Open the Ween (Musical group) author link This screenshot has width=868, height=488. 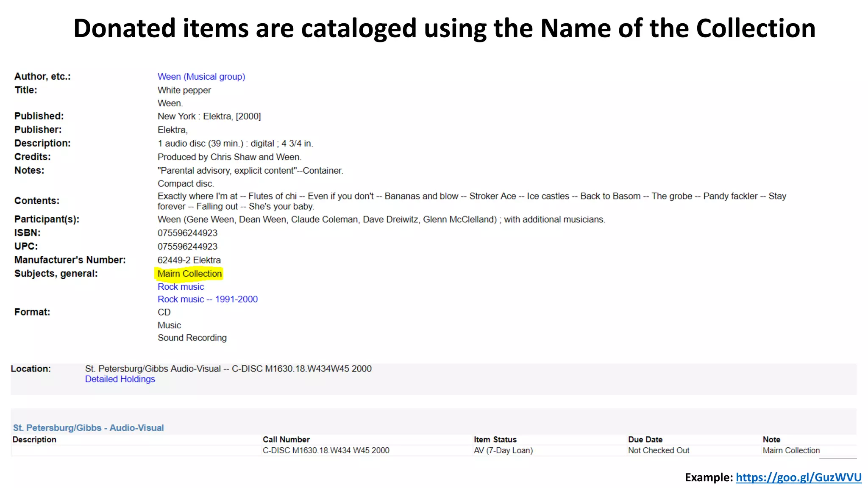[201, 77]
